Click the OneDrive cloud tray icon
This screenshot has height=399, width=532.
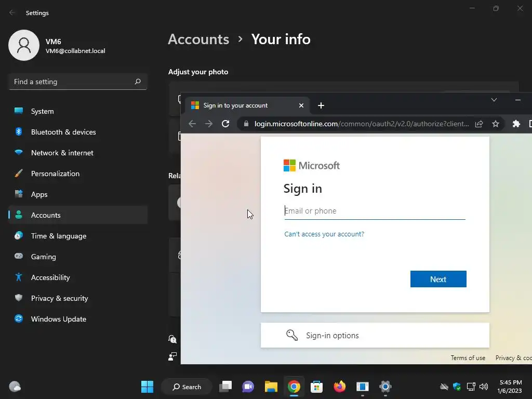[x=444, y=387]
